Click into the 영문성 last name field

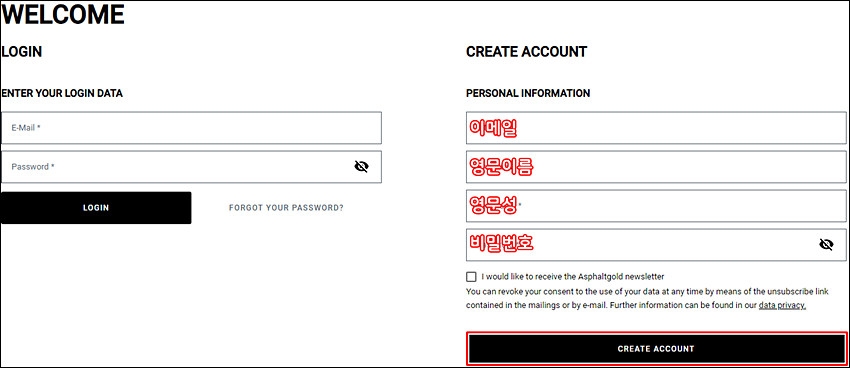click(x=656, y=206)
